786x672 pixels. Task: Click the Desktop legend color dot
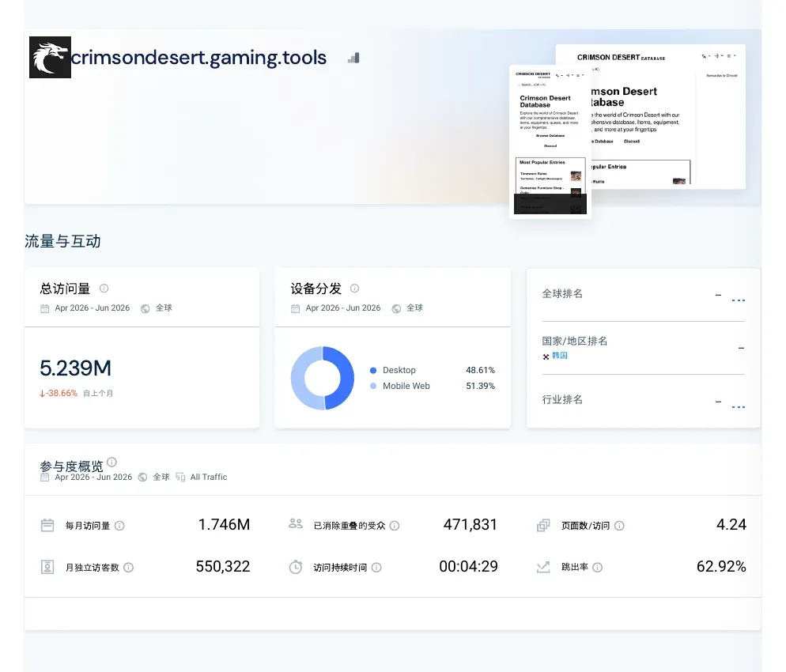click(x=373, y=370)
